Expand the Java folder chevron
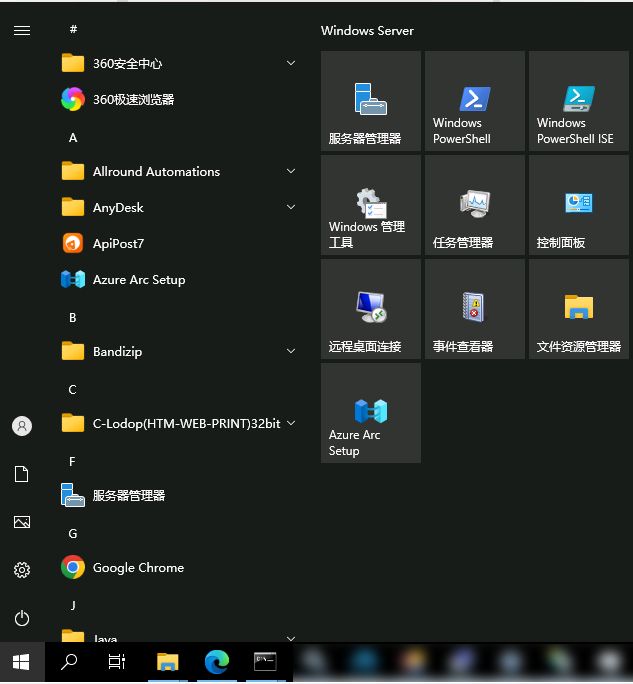The image size is (633, 684). [291, 638]
